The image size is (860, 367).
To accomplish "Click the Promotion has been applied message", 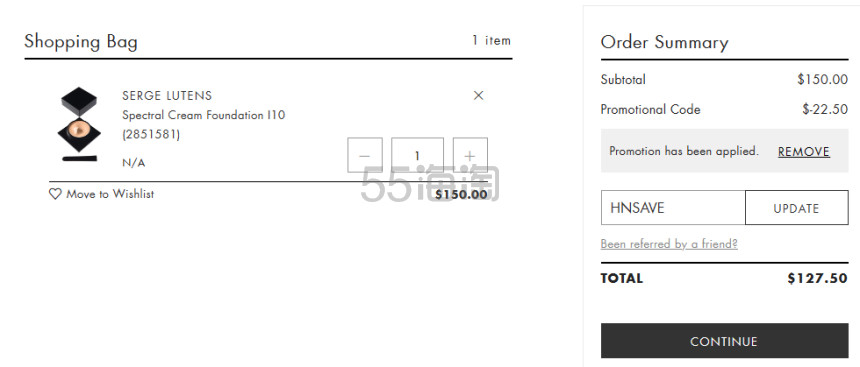I will pyautogui.click(x=684, y=151).
